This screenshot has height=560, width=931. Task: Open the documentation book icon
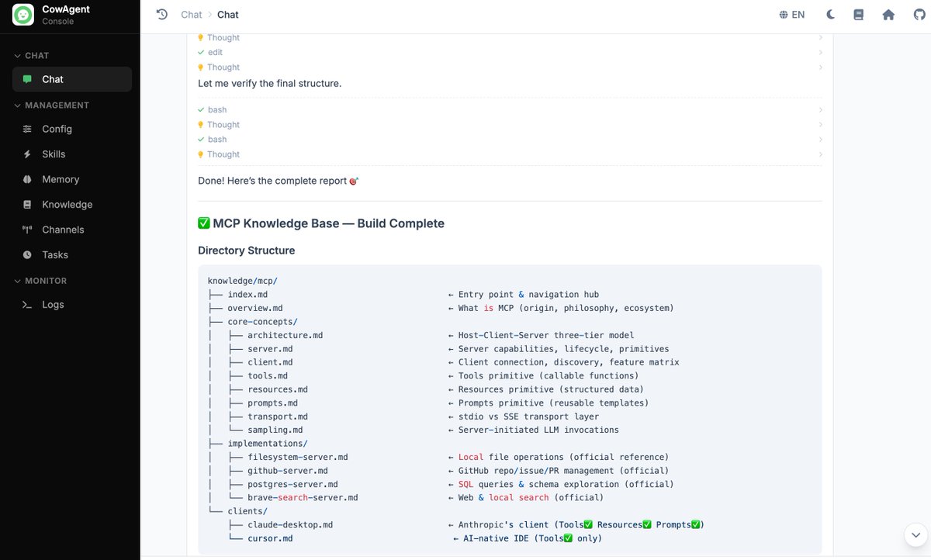(858, 15)
